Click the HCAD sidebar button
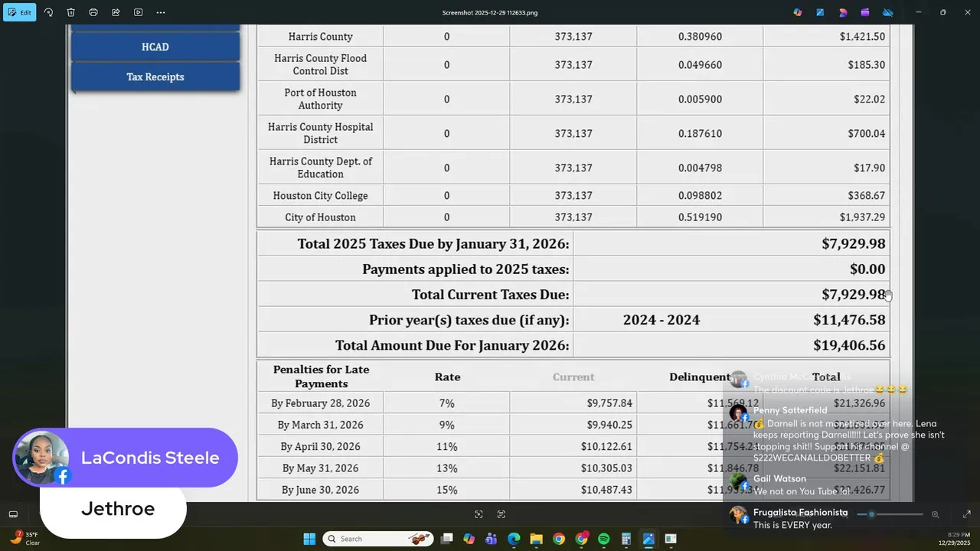 pyautogui.click(x=155, y=47)
